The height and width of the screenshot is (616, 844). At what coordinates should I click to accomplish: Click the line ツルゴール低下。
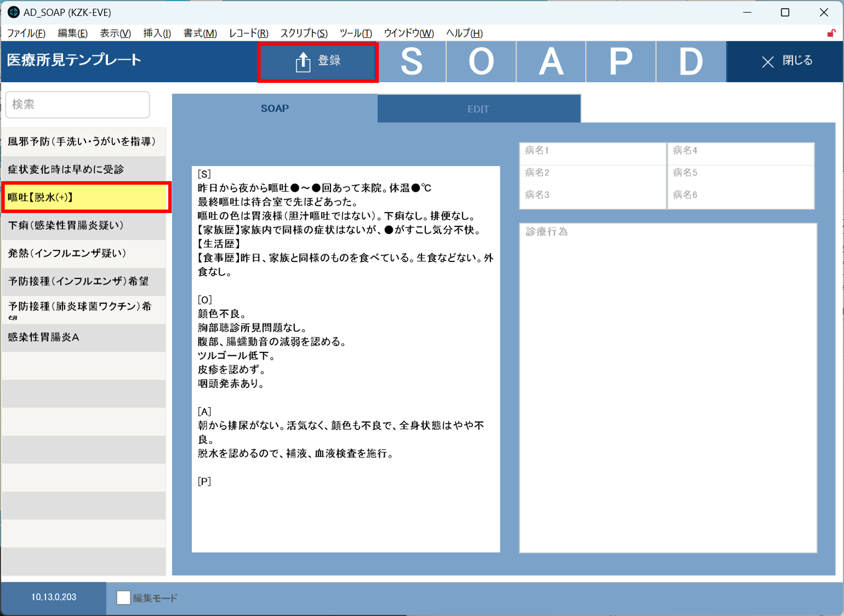click(x=236, y=356)
